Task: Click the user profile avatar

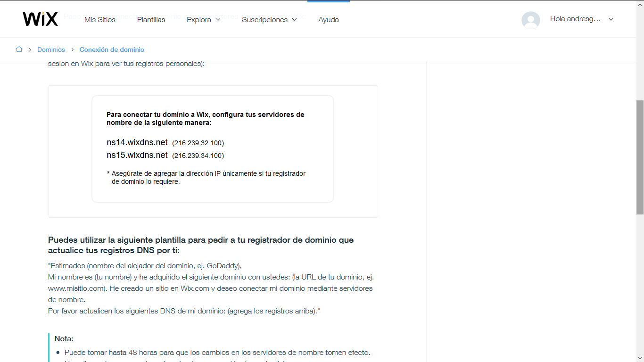Action: tap(530, 20)
